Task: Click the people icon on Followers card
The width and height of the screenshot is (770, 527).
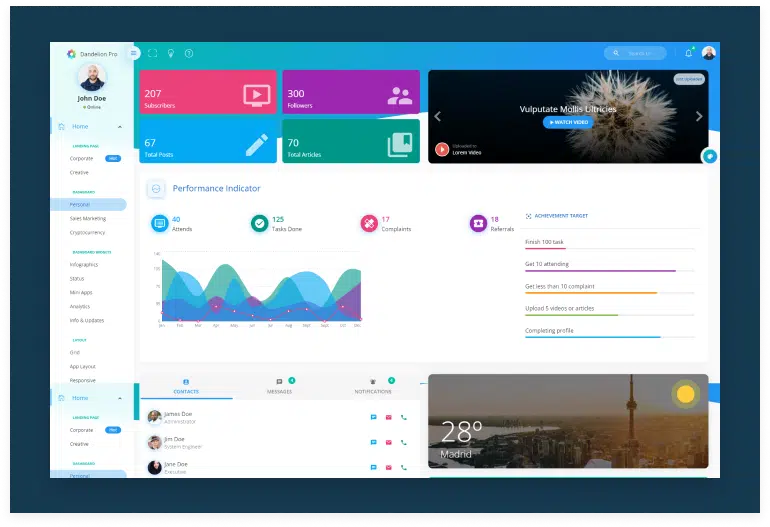Action: click(399, 95)
